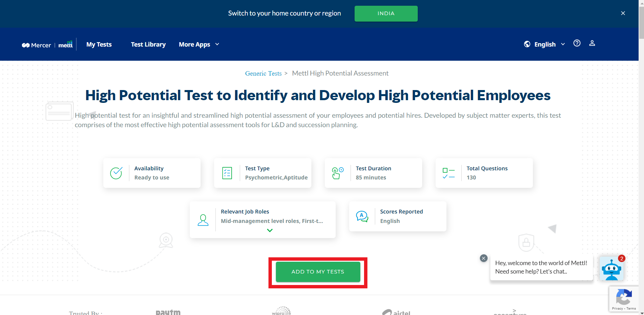This screenshot has height=315, width=644.
Task: Click the 'Switch to your home country' text
Action: coord(284,13)
